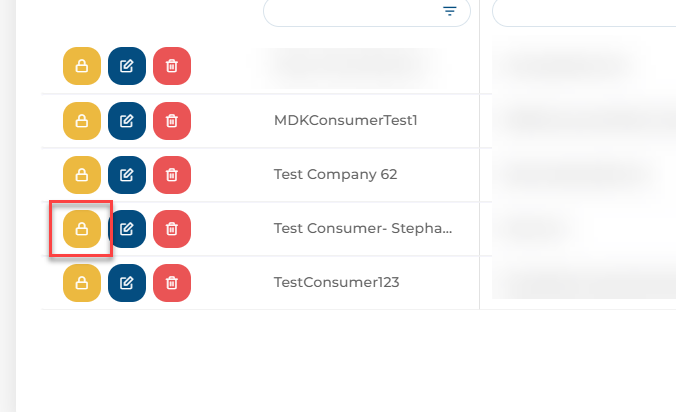Image resolution: width=676 pixels, height=412 pixels.
Task: Edit the Test Consumer- Stepha... row
Action: pyautogui.click(x=127, y=229)
